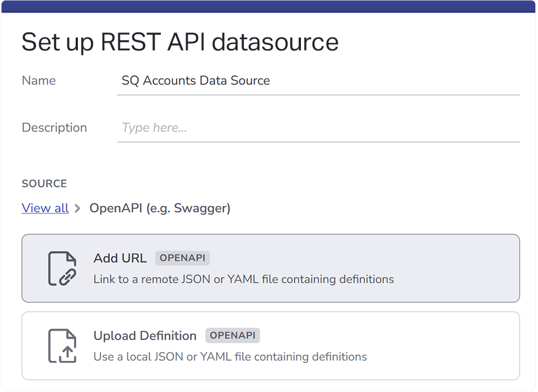The width and height of the screenshot is (538, 392).
Task: Click the OPENAPI badge beside Upload Definition
Action: (233, 336)
